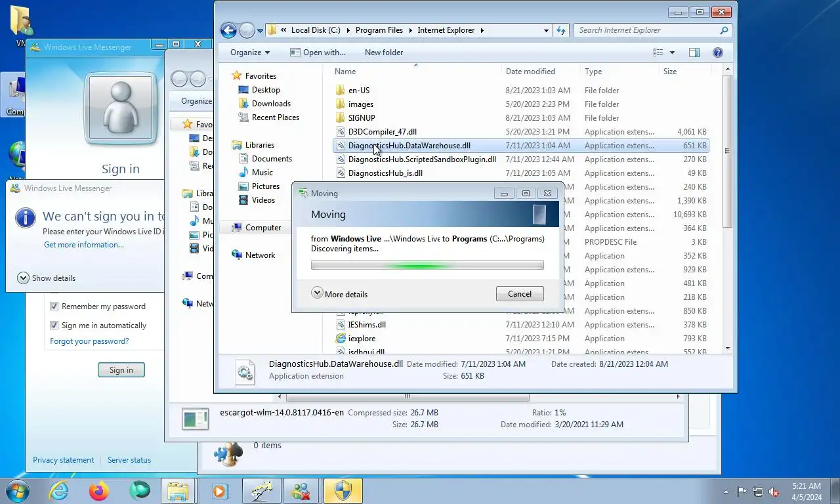Open the view options dropdown arrow
This screenshot has width=840, height=504.
[x=672, y=52]
